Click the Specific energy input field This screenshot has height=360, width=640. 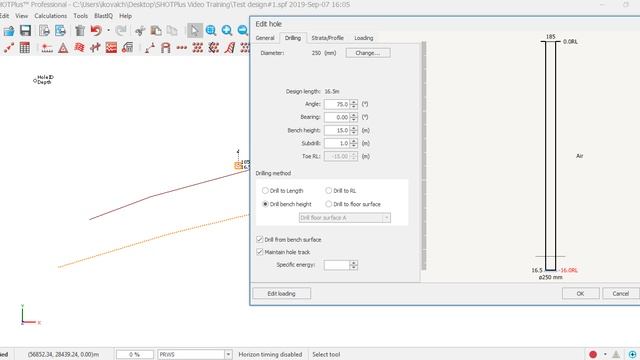(337, 265)
